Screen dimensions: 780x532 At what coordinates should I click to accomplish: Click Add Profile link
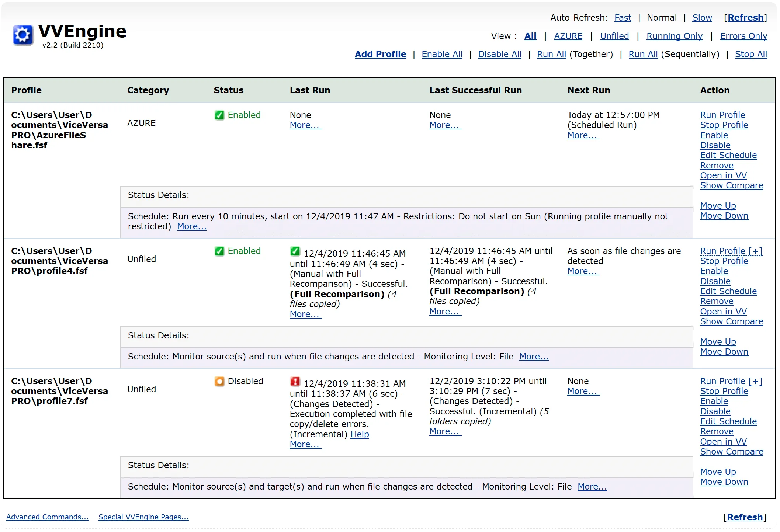[x=380, y=54]
